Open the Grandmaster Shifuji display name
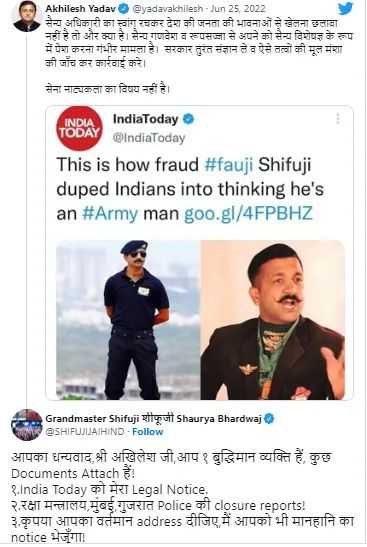367x547 pixels. tap(153, 419)
